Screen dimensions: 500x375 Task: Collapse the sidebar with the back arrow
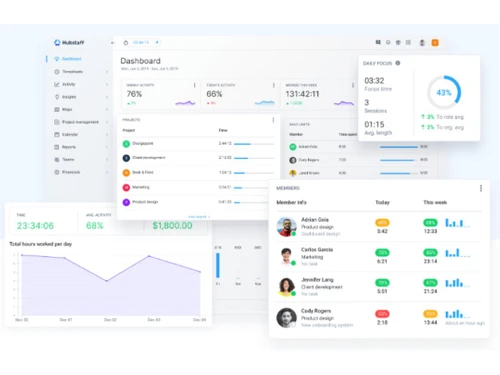[112, 43]
